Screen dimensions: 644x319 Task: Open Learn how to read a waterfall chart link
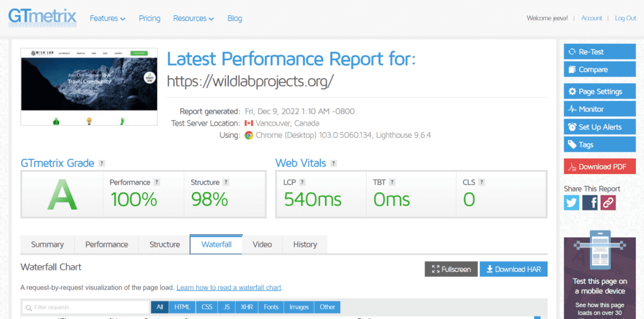(229, 288)
